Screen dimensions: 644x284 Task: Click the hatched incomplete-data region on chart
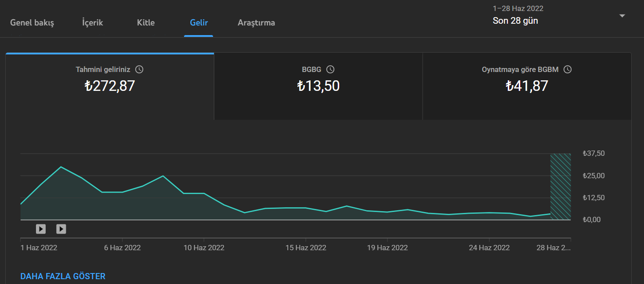pos(561,187)
